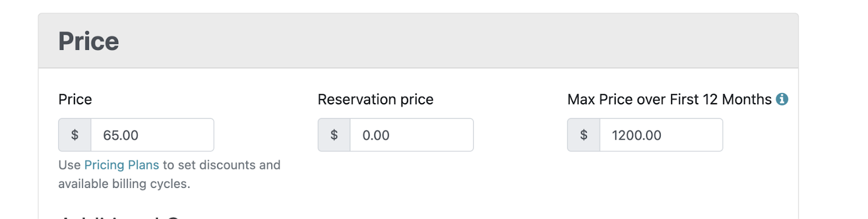Image resolution: width=868 pixels, height=219 pixels.
Task: Click the 'to set discounts and' help text
Action: point(221,165)
